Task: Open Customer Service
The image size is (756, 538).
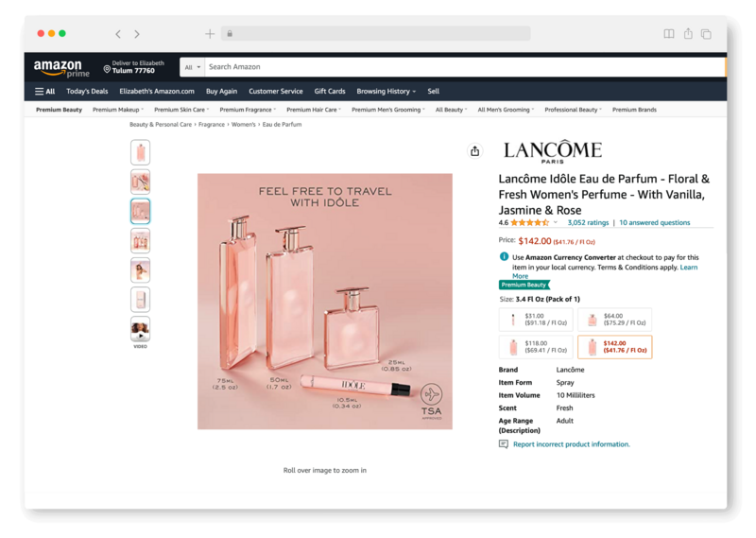Action: point(276,91)
